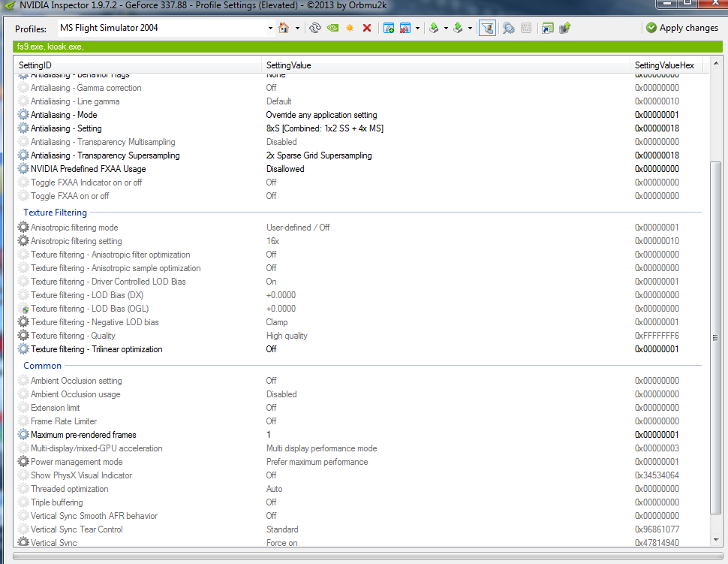Click the green NVIDIA logo toolbar icon
Screen dimensions: 728x564
(x=333, y=28)
